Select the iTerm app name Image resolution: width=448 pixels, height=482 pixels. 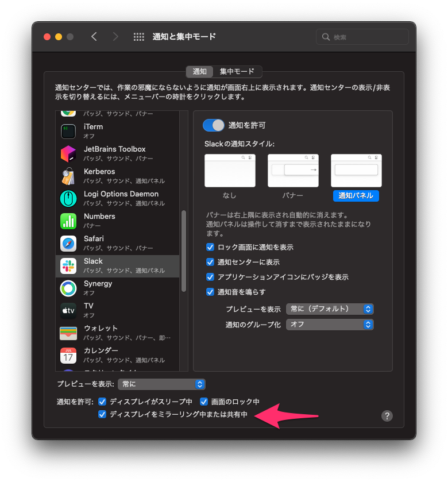[93, 126]
